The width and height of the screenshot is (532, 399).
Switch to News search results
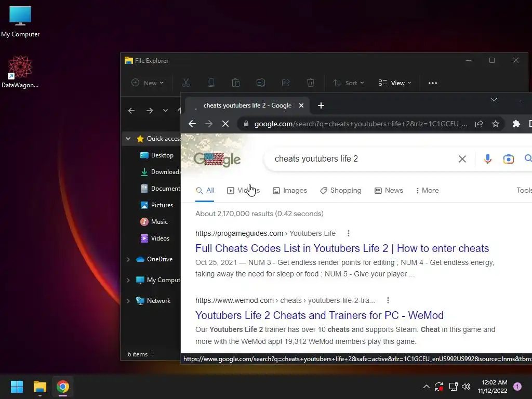pos(389,190)
